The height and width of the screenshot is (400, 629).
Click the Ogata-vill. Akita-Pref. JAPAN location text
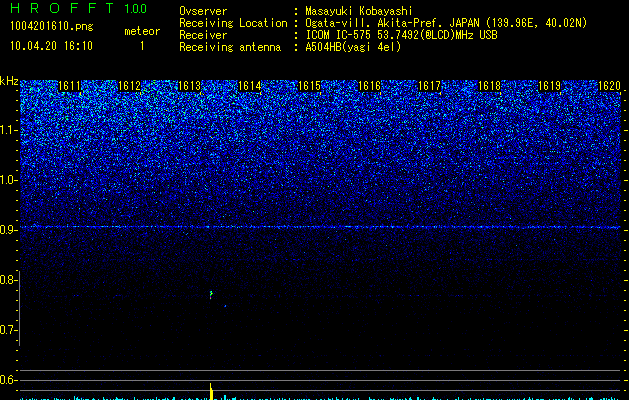coord(446,23)
